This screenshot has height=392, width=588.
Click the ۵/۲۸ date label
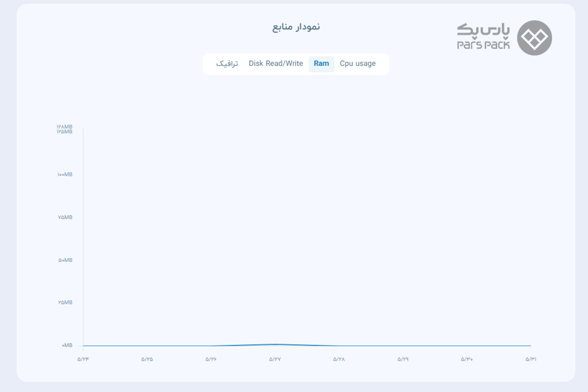click(339, 359)
